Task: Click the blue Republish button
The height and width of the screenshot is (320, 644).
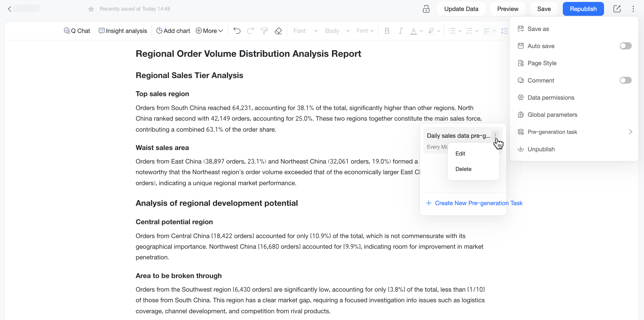Action: [583, 9]
